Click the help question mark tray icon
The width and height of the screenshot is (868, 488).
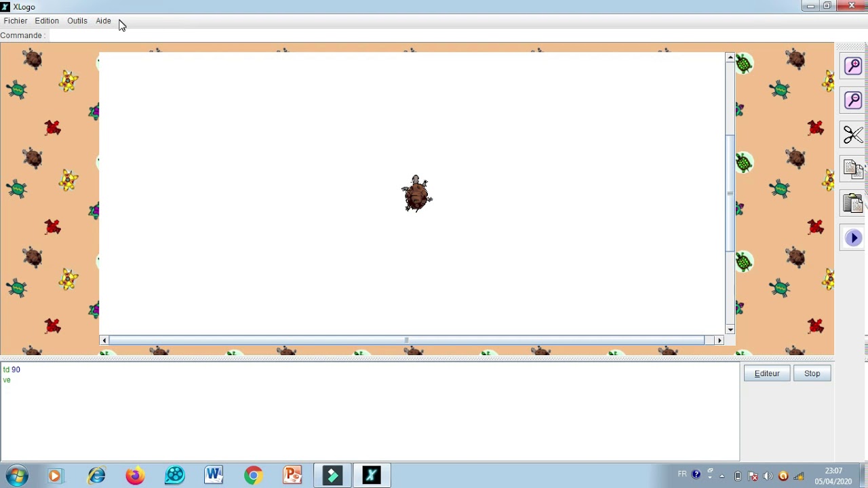pos(696,474)
